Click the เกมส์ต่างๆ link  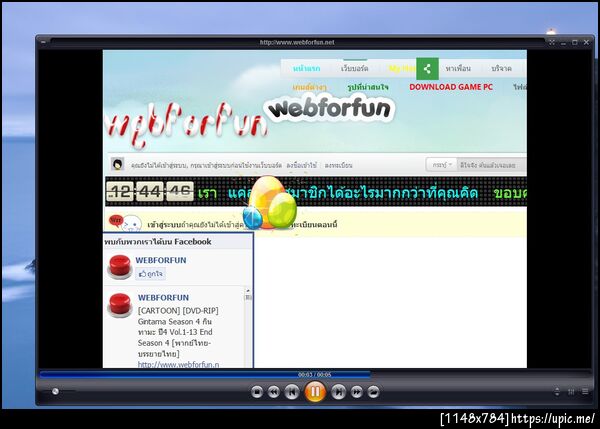(310, 88)
